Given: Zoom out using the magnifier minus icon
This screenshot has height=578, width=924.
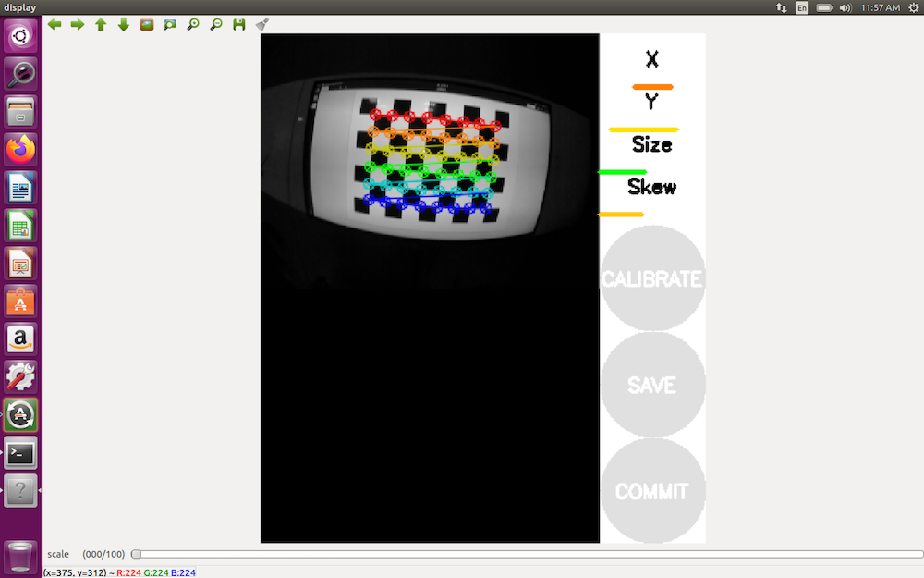Looking at the screenshot, I should (x=215, y=24).
